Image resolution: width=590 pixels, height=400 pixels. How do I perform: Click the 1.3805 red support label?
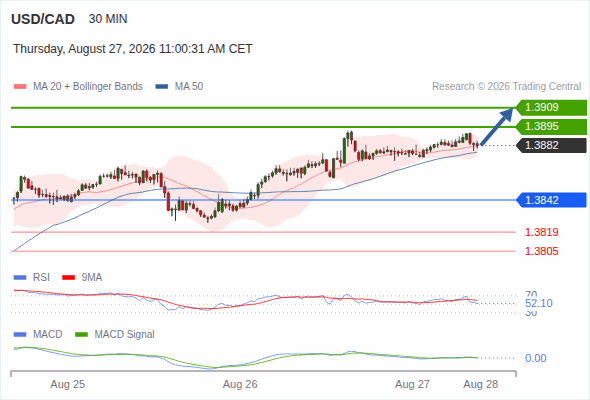click(541, 251)
